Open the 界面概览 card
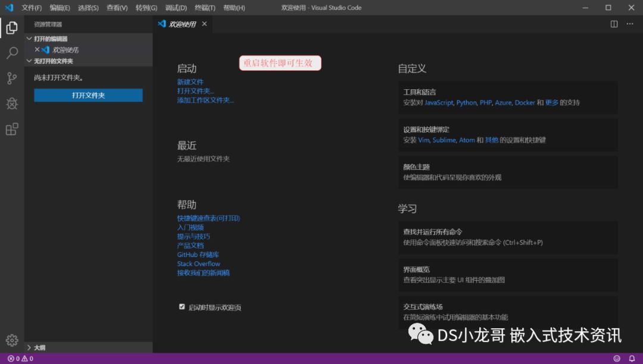This screenshot has height=364, width=643. coord(508,275)
